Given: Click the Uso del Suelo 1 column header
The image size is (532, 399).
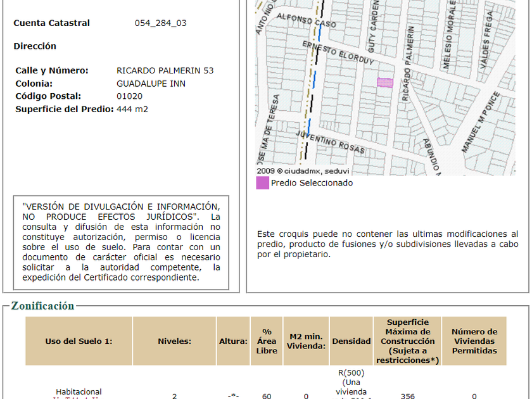Looking at the screenshot, I should pyautogui.click(x=79, y=341).
